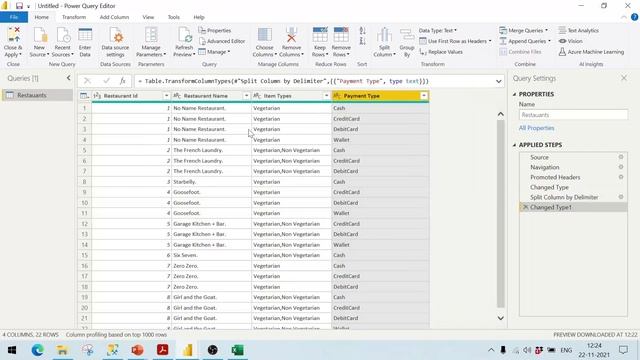Click Group By icon
This screenshot has height=360, width=640.
407,35
